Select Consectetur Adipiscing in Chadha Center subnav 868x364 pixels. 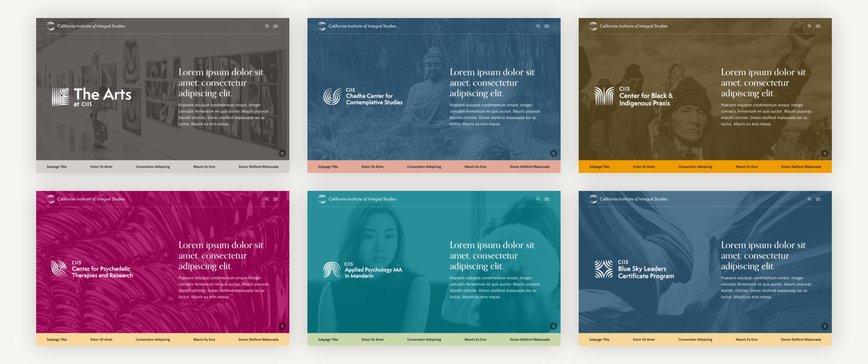(x=424, y=167)
